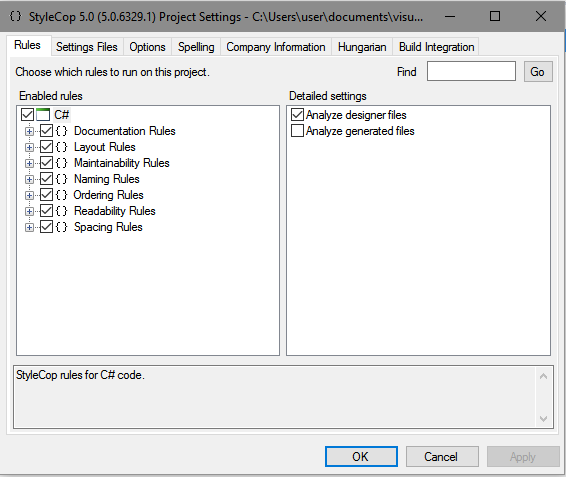566x477 pixels.
Task: Select the C# tree label
Action: (61, 115)
